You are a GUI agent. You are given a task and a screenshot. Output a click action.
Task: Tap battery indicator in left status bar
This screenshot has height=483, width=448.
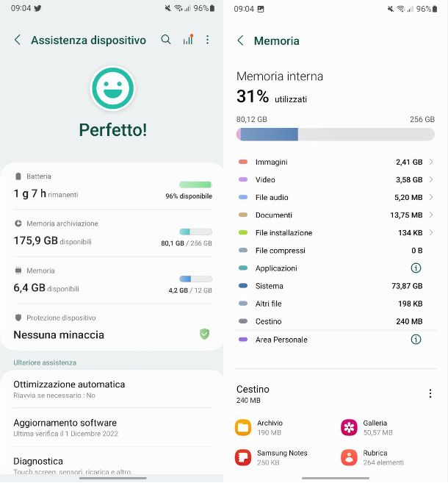point(212,8)
